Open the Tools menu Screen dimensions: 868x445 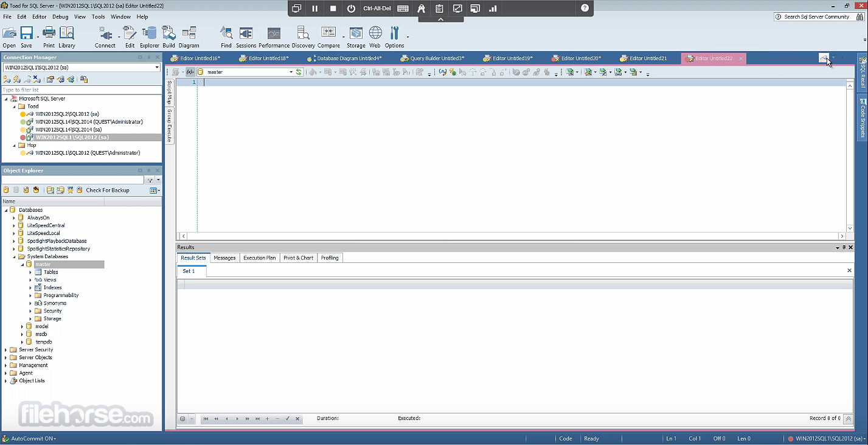point(99,17)
